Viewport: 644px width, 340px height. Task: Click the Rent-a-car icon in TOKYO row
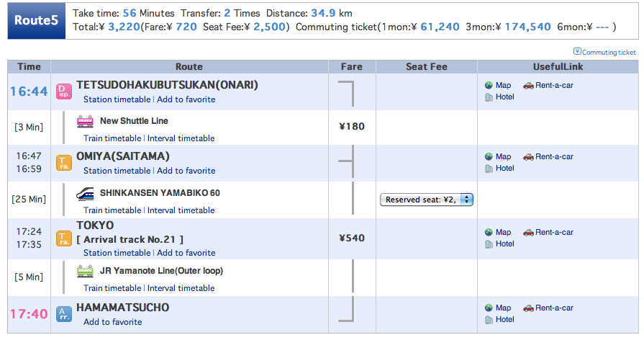tap(528, 233)
